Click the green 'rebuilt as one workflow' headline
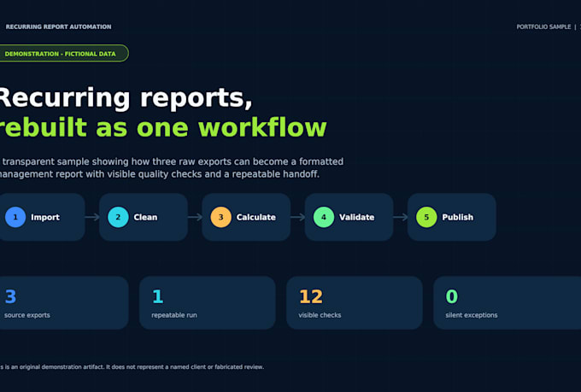Viewport: 581px width, 392px height. [x=163, y=128]
